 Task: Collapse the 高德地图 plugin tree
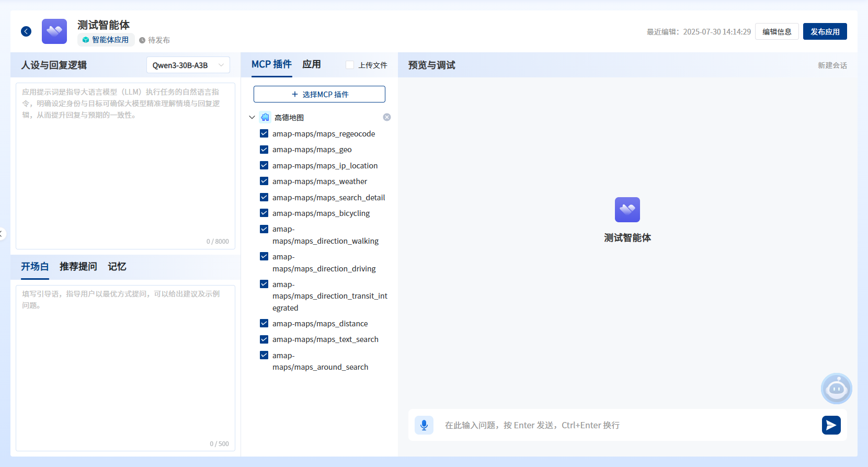pyautogui.click(x=252, y=117)
